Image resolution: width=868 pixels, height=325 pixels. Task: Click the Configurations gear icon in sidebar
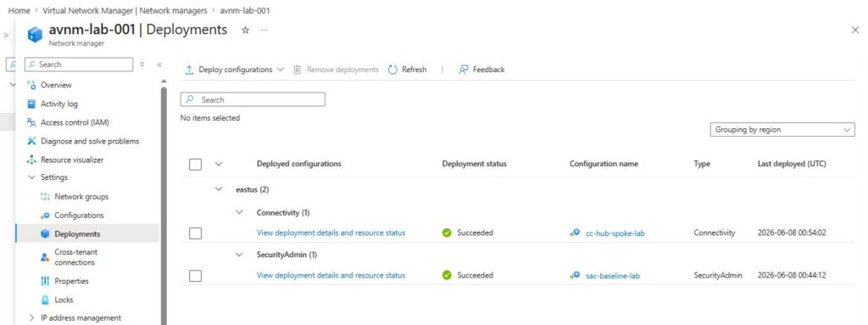46,216
